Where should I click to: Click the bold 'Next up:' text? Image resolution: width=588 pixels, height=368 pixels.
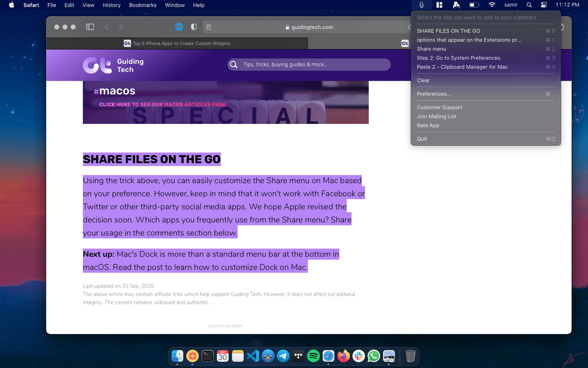point(98,254)
